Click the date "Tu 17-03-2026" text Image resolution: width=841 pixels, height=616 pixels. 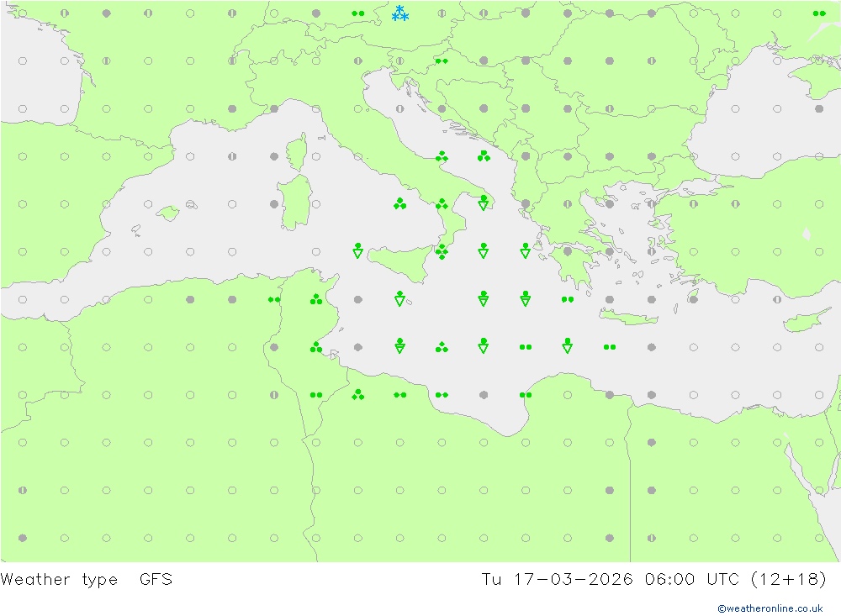coord(557,580)
